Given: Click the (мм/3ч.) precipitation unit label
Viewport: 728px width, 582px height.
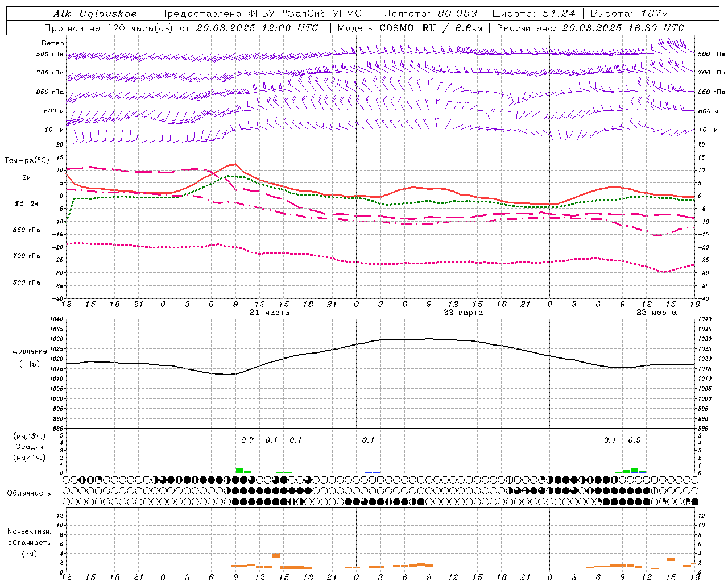Looking at the screenshot, I should click(29, 436).
